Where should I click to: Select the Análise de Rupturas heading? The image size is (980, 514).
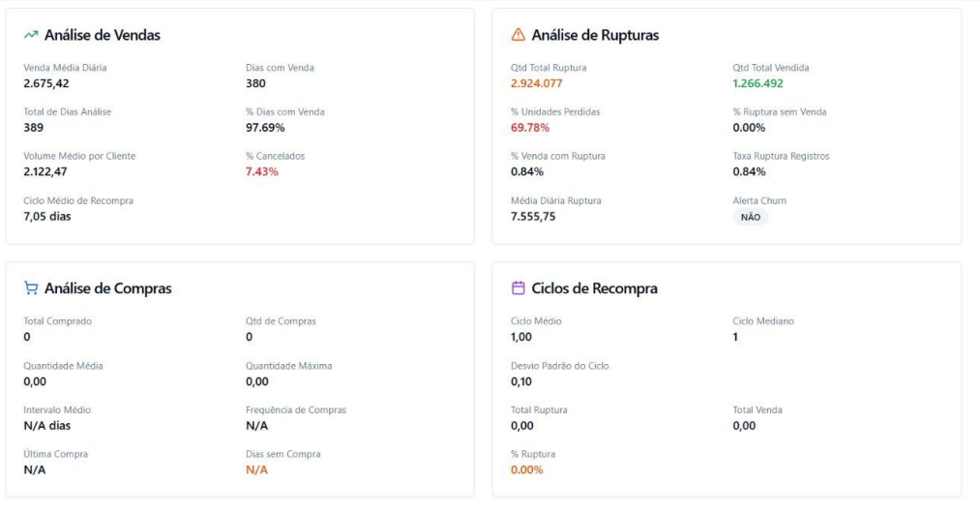(x=595, y=35)
